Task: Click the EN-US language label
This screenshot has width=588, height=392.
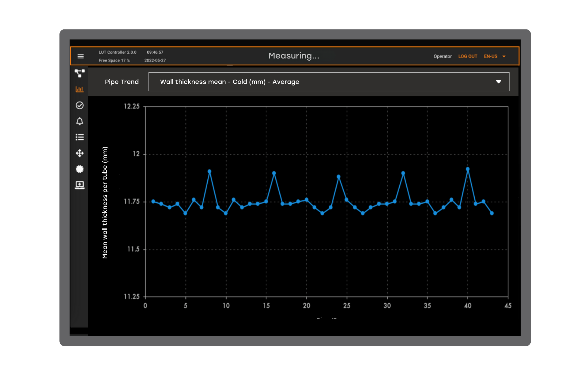Action: [x=490, y=56]
